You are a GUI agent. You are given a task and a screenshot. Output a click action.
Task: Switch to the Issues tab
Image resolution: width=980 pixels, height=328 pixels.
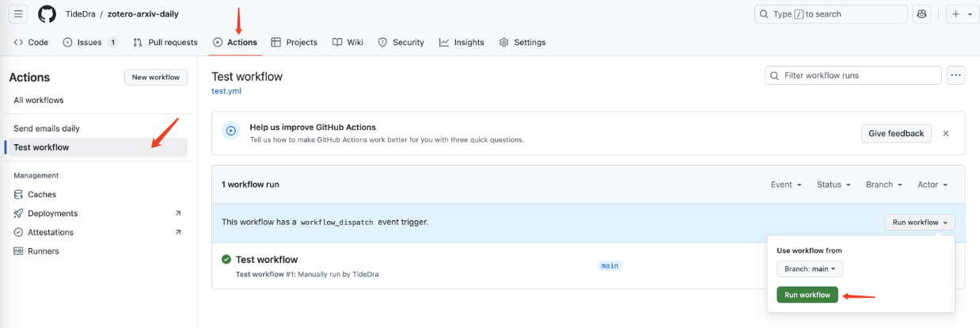coord(90,42)
